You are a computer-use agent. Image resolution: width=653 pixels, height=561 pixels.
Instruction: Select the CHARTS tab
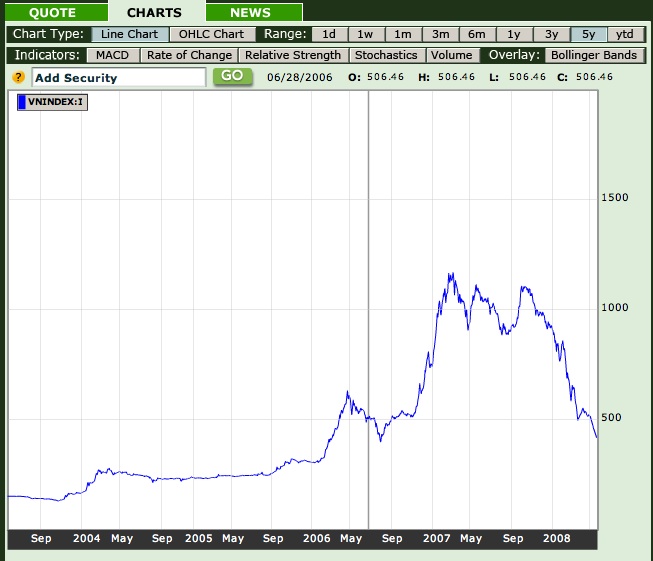[154, 13]
